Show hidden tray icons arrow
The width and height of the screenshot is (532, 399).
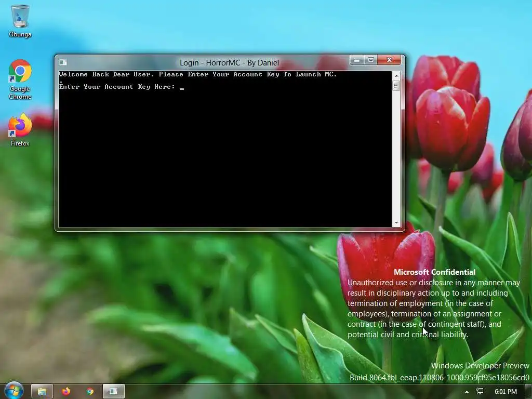pos(467,392)
